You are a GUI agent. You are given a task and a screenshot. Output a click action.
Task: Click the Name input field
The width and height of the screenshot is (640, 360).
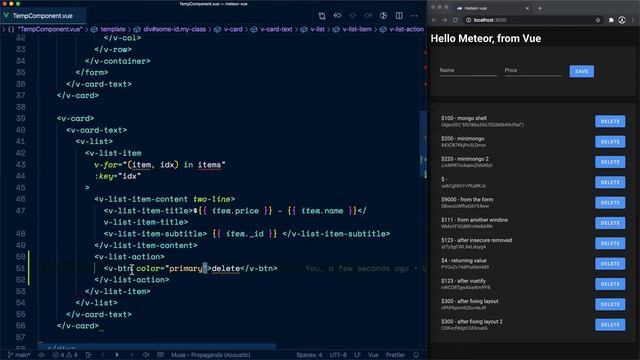(468, 71)
